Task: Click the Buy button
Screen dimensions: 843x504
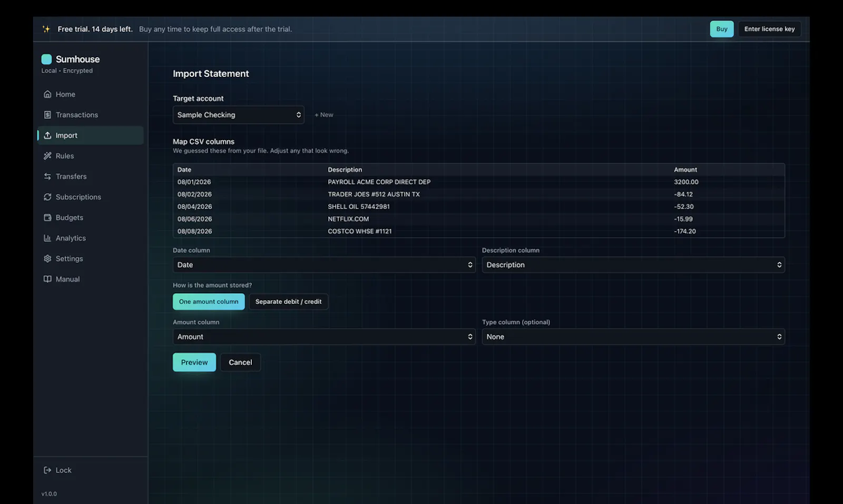Action: (722, 29)
